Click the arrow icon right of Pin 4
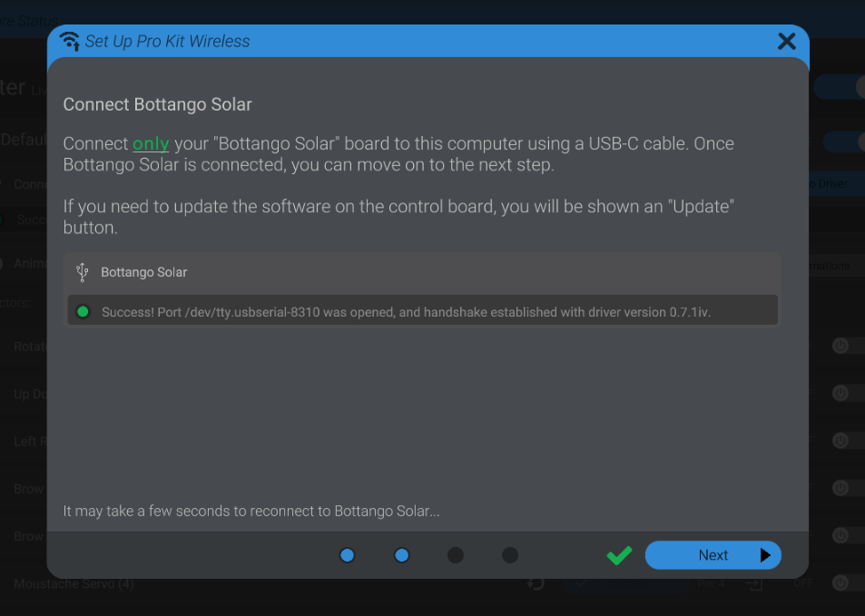Screen dimensions: 865x616 pyautogui.click(x=755, y=583)
